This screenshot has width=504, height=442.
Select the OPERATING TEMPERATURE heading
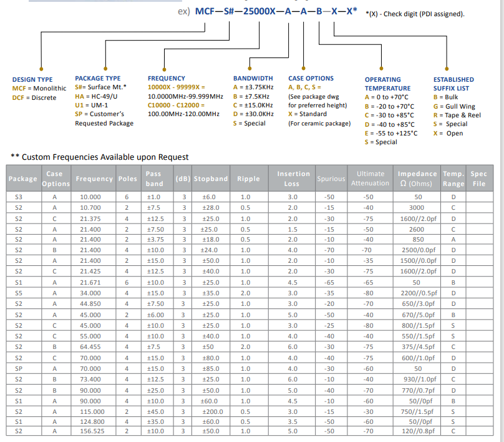[387, 84]
